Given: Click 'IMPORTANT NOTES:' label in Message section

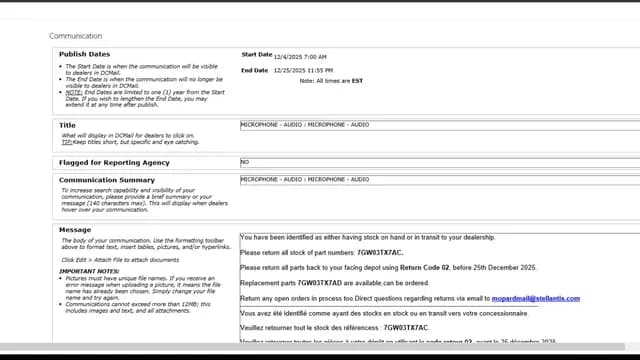Looking at the screenshot, I should [x=89, y=271].
